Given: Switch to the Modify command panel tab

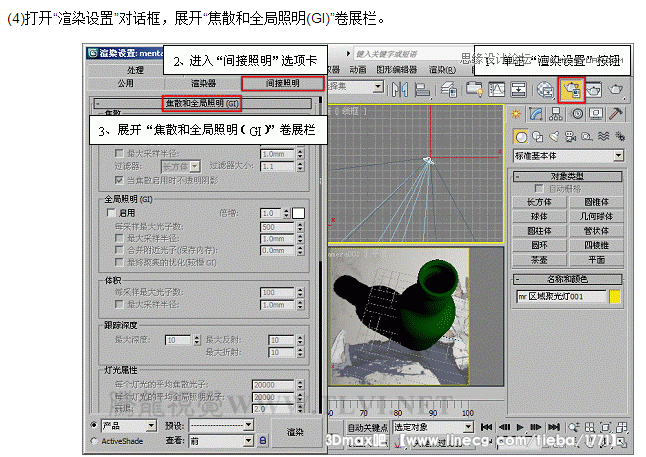Looking at the screenshot, I should click(536, 114).
